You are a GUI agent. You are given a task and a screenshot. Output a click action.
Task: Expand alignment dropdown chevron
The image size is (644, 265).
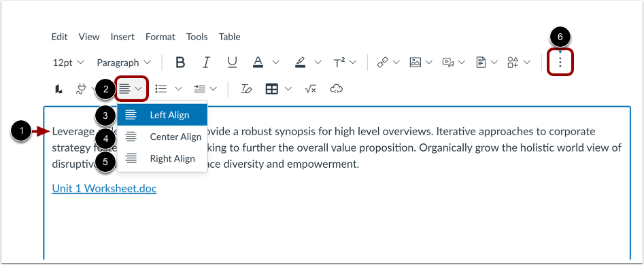click(x=139, y=88)
